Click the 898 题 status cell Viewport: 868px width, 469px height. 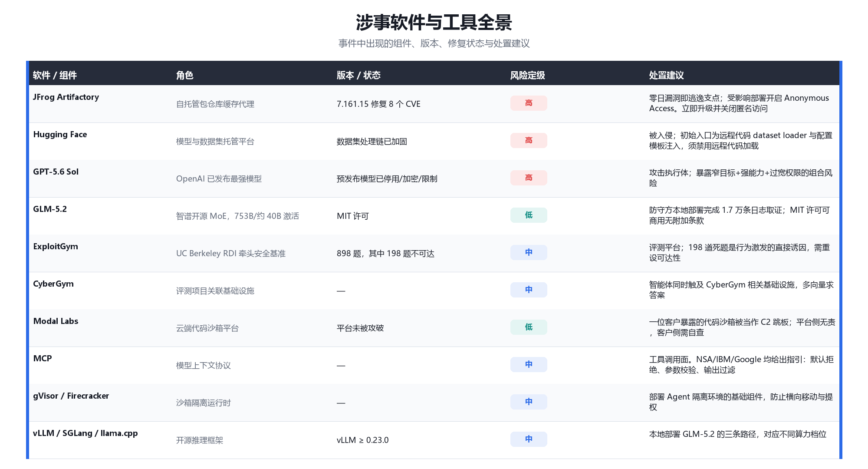tap(385, 253)
